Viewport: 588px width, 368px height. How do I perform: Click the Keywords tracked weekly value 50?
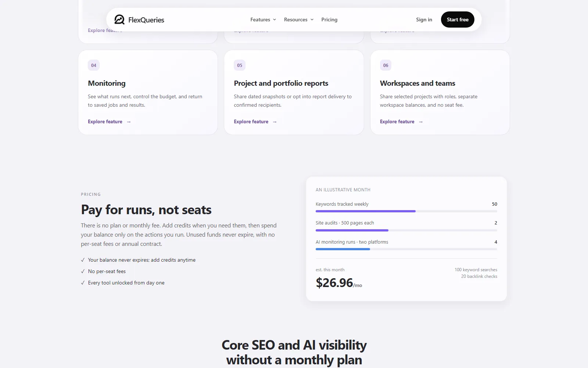(x=495, y=204)
